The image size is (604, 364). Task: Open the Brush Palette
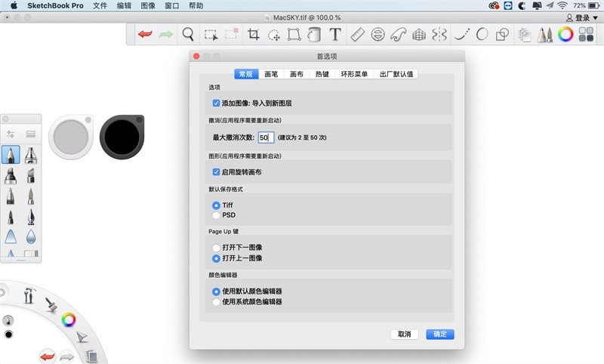pos(544,34)
